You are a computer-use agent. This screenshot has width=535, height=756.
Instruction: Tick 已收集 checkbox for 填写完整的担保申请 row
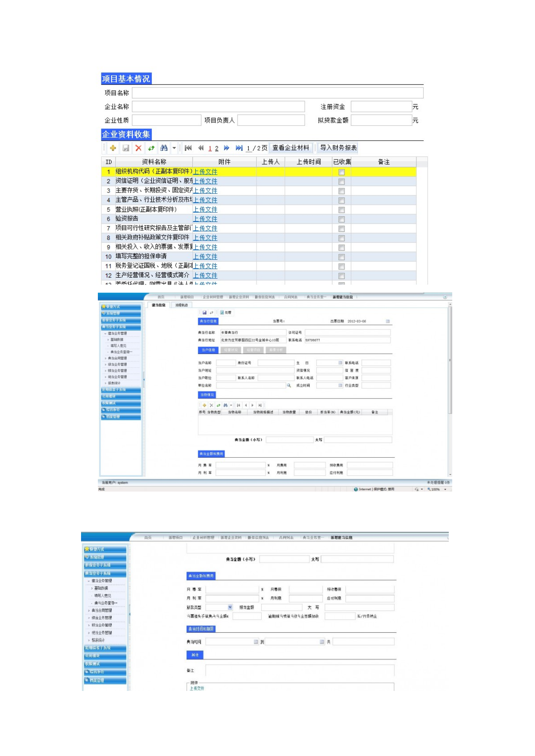[341, 257]
